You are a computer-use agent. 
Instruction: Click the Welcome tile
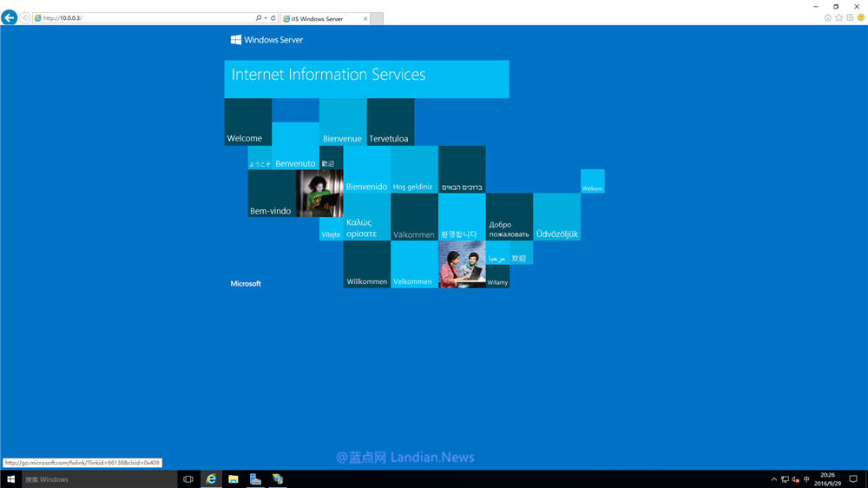click(x=248, y=122)
